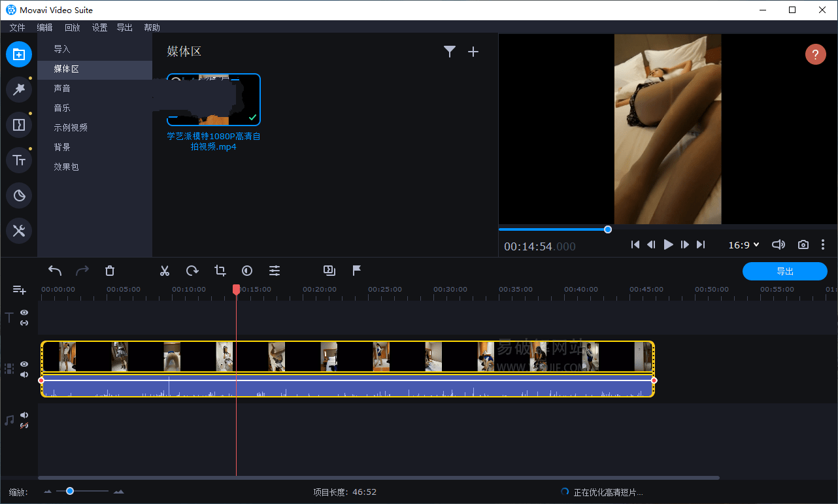Step forward one frame
The height and width of the screenshot is (504, 838).
(x=685, y=244)
